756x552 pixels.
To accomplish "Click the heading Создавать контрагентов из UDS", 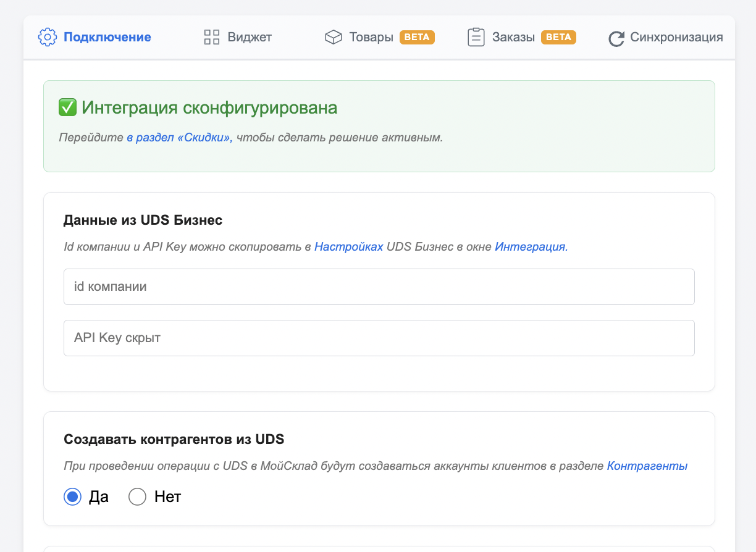I will 174,440.
